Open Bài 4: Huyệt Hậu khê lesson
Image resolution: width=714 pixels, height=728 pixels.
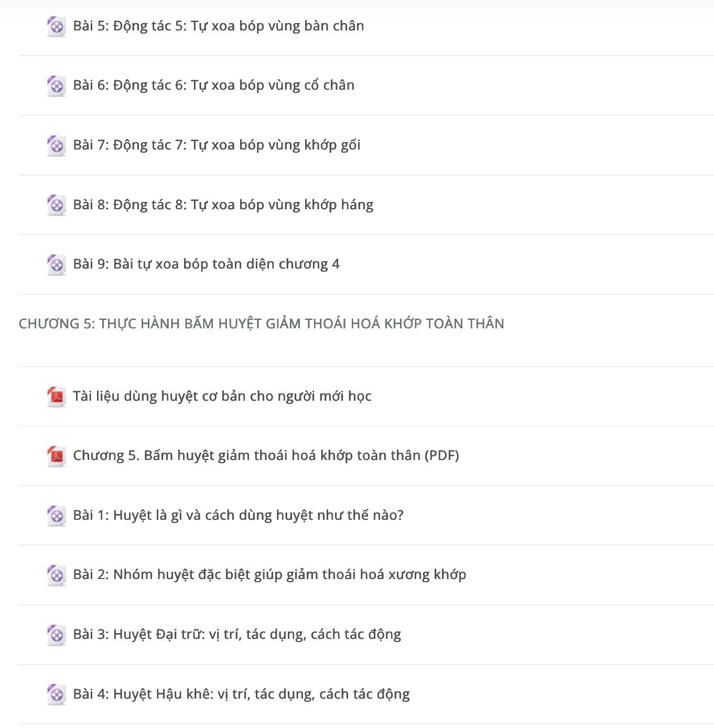coord(242,694)
